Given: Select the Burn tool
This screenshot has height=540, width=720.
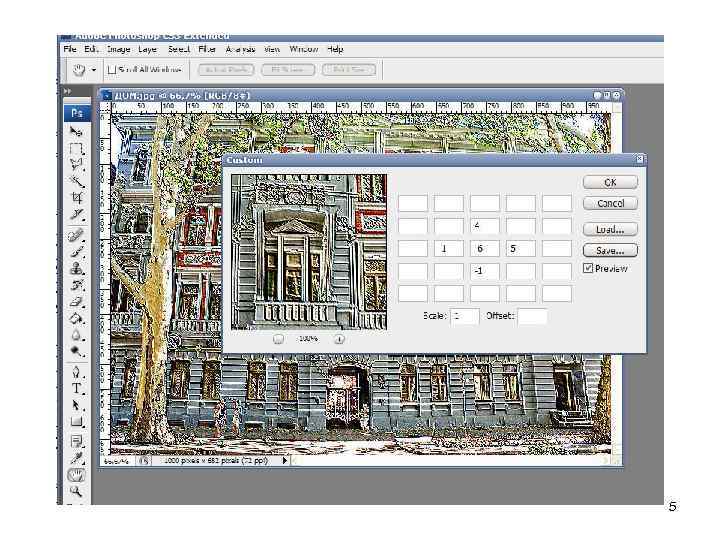Looking at the screenshot, I should point(76,351).
